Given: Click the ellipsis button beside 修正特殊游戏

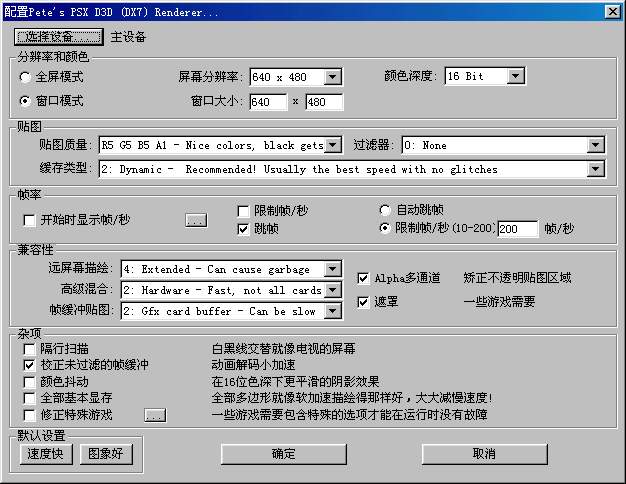Looking at the screenshot, I should (x=154, y=414).
